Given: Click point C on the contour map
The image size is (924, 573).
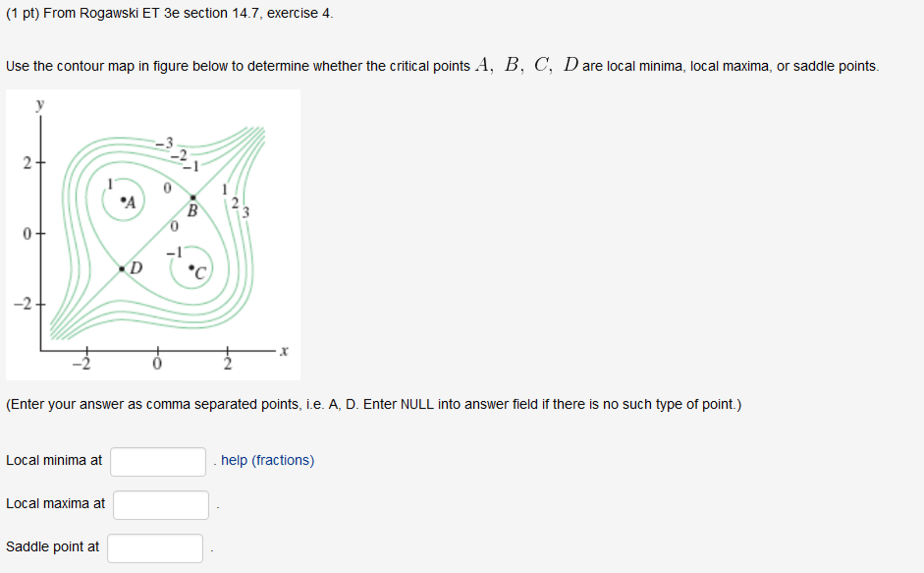Looking at the screenshot, I should (192, 268).
